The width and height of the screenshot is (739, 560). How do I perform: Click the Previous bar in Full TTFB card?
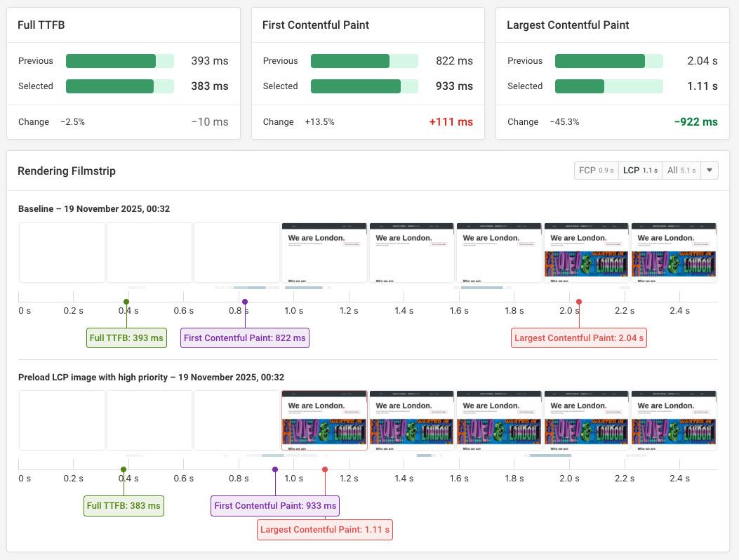(119, 61)
